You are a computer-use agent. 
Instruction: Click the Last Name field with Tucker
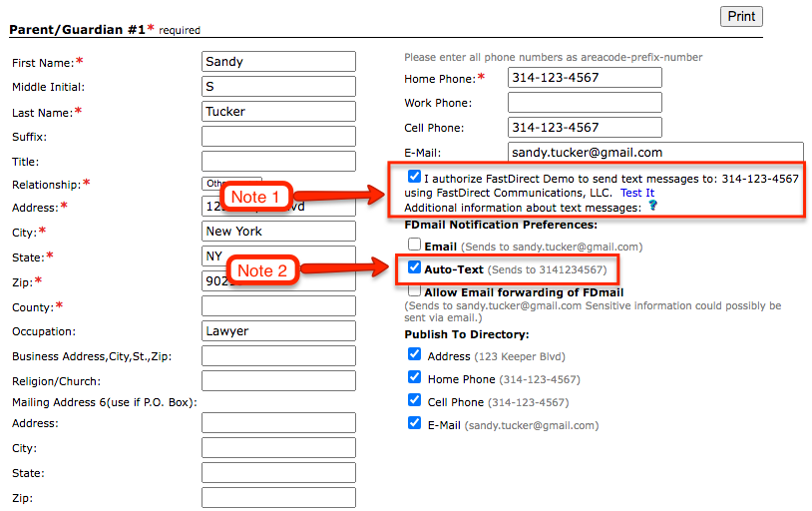click(x=278, y=112)
